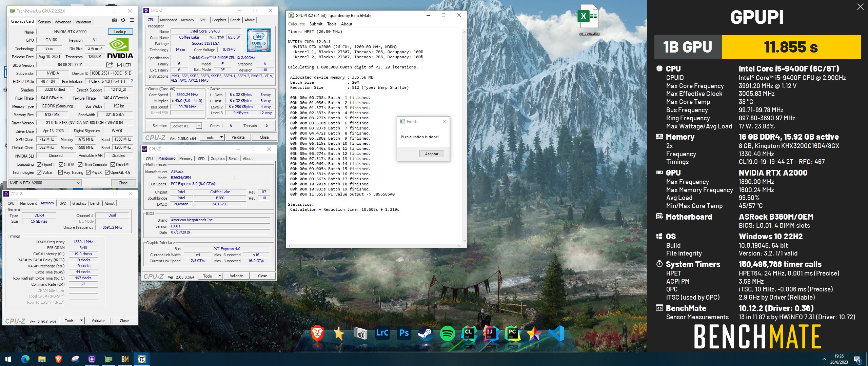Viewport: 868px width, 366px height.
Task: Expand Tools arrow in CPU-Z Memory window
Action: pyautogui.click(x=81, y=321)
